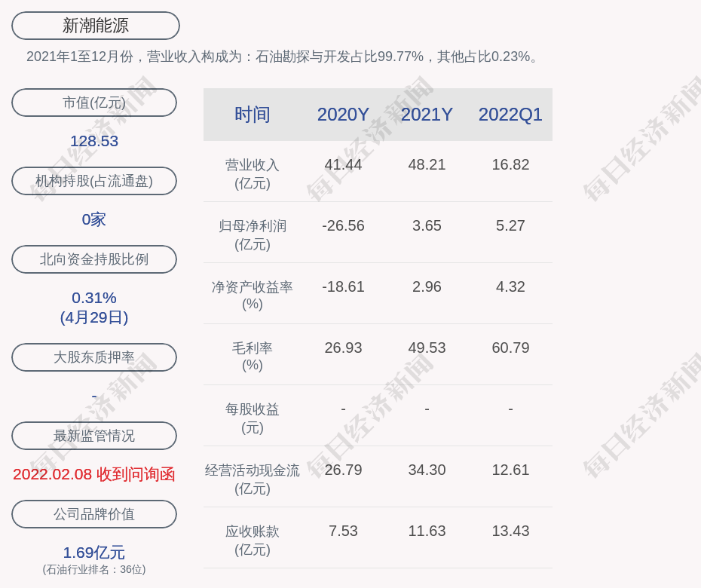Image resolution: width=701 pixels, height=588 pixels.
Task: Click the 时间 column header
Action: click(x=253, y=115)
